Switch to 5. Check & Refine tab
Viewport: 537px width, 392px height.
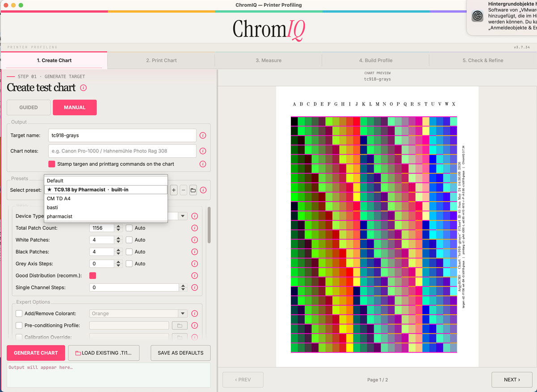(x=483, y=60)
